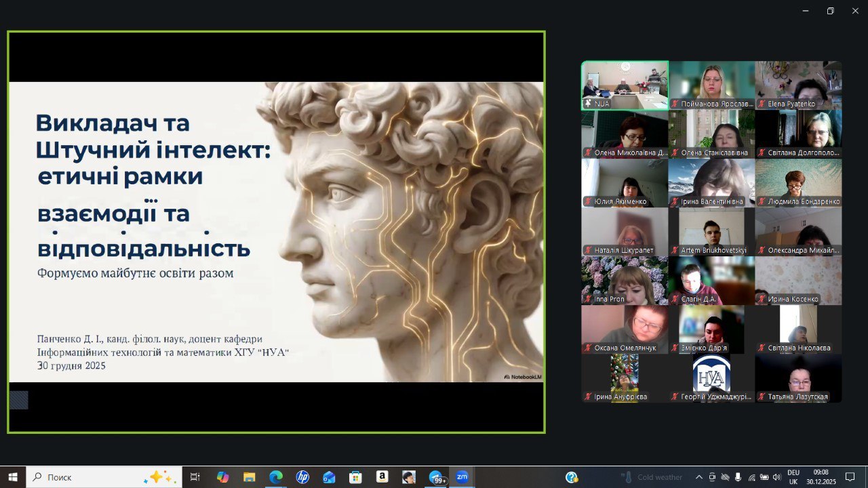868x488 pixels.
Task: Launch the Amazon taskbar shortcut
Action: 382,477
